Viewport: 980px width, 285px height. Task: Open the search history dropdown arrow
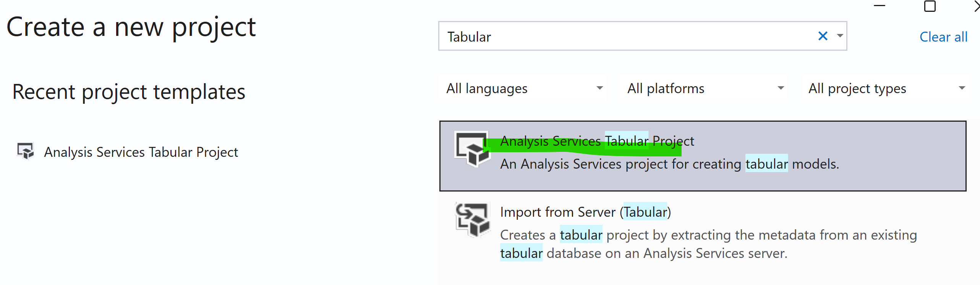pyautogui.click(x=840, y=36)
